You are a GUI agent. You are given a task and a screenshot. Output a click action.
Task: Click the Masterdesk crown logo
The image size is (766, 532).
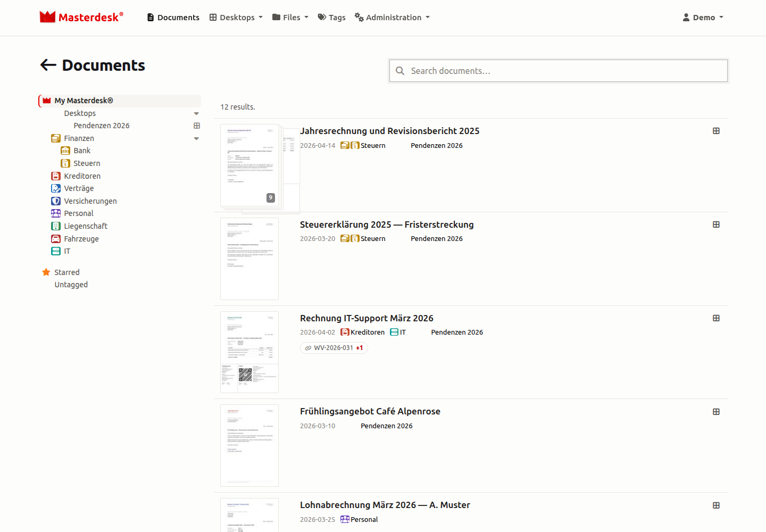coord(47,17)
